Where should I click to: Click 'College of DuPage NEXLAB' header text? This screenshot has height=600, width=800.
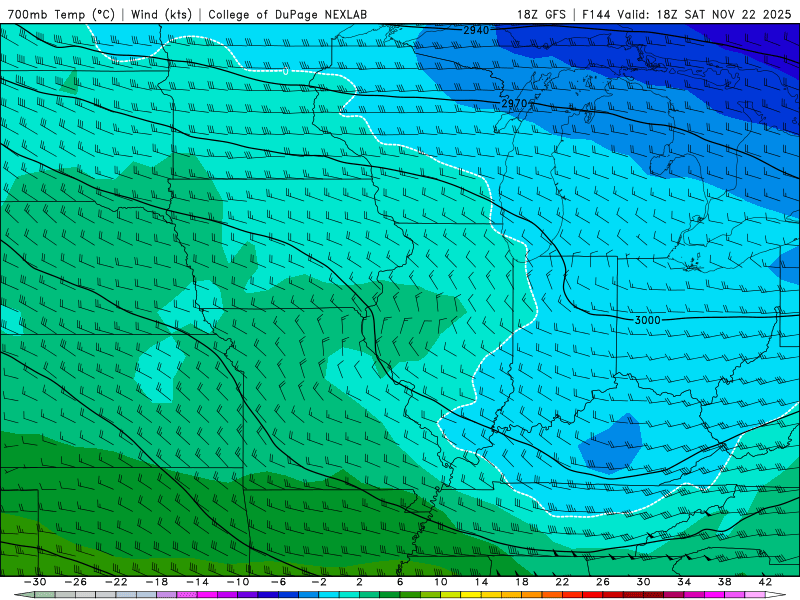click(287, 14)
